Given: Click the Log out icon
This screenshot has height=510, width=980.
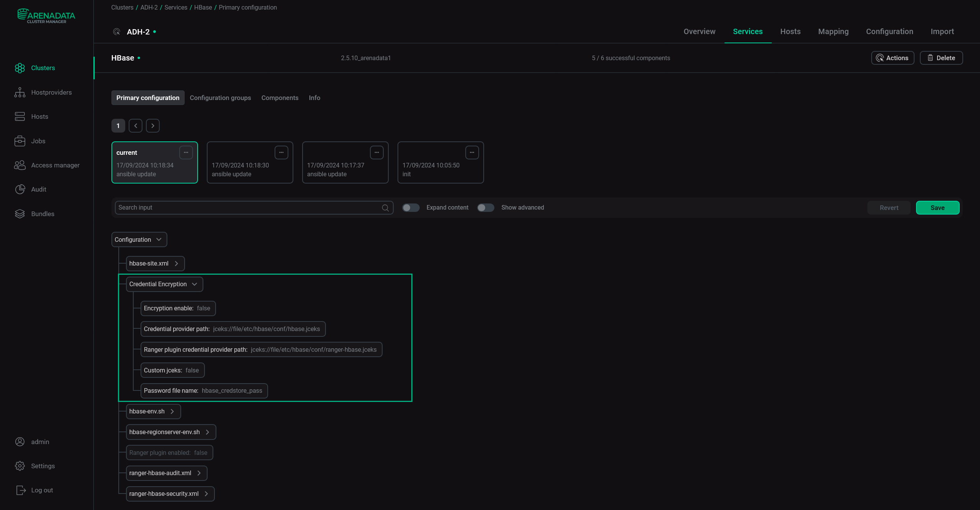Looking at the screenshot, I should (x=21, y=490).
